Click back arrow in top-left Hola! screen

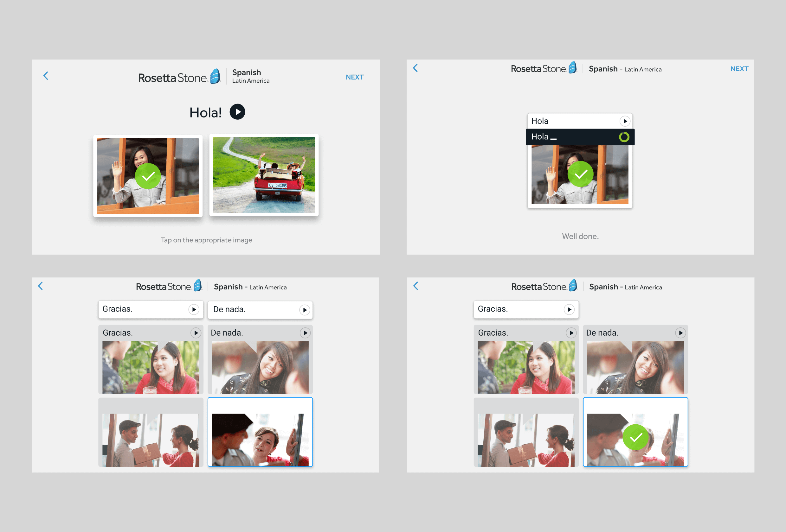pyautogui.click(x=46, y=76)
